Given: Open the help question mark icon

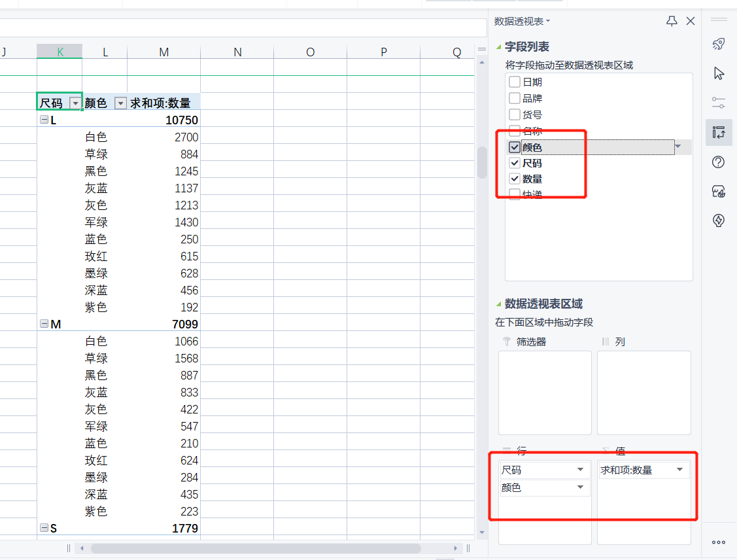Looking at the screenshot, I should pos(719,162).
